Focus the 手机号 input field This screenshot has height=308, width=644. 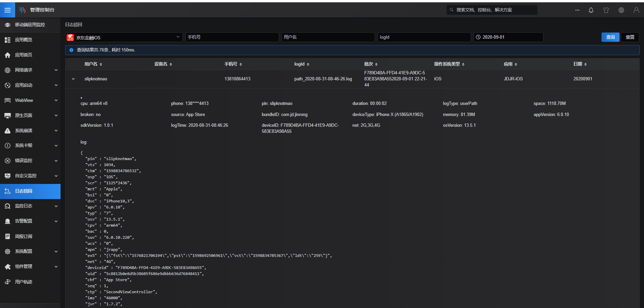click(x=232, y=37)
